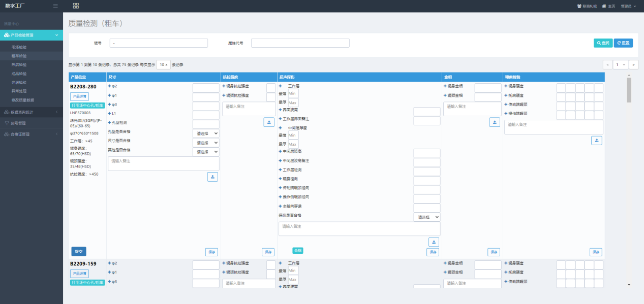This screenshot has height=304, width=644.
Task: Select 热后检验 from the sidebar menu
Action: 19,65
